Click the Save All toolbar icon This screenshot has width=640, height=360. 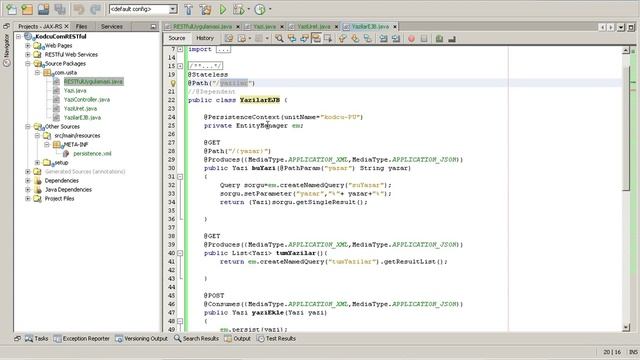[60, 9]
